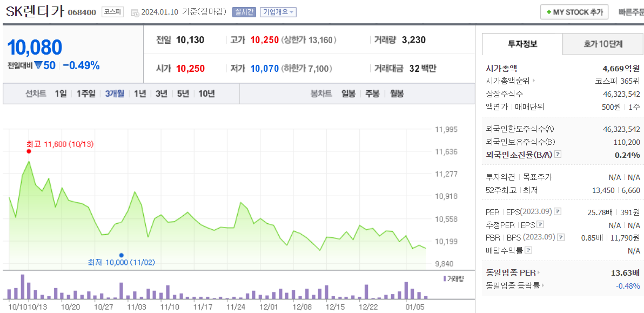Click the SK렌터카 stock name

[x=35, y=11]
